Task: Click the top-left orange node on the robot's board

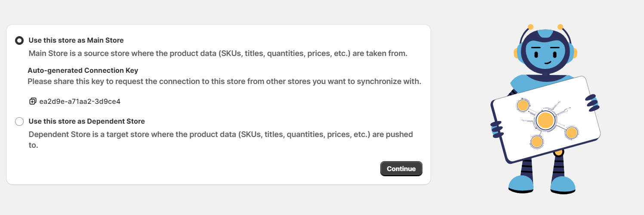Action: click(x=523, y=106)
